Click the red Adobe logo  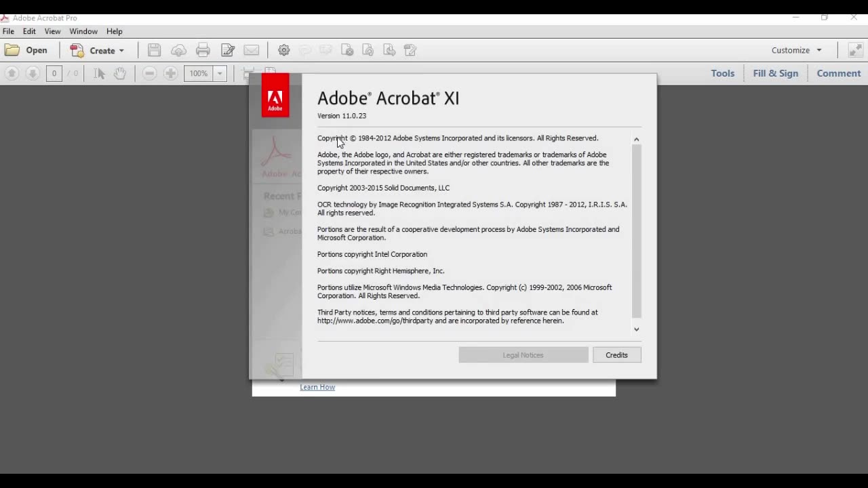[x=275, y=96]
